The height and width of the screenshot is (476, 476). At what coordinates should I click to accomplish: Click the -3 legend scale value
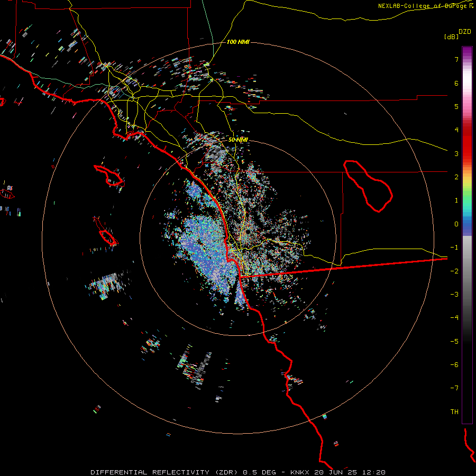[454, 295]
